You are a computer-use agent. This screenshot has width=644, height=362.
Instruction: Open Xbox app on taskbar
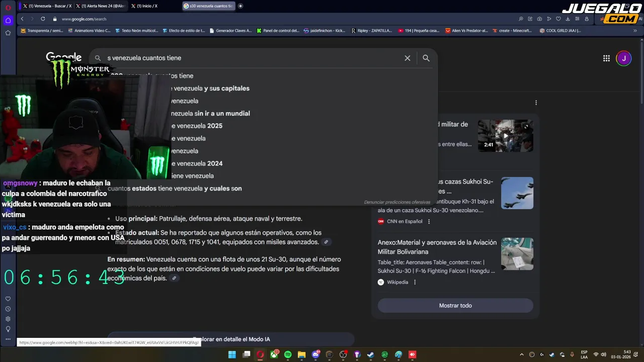coord(274,354)
